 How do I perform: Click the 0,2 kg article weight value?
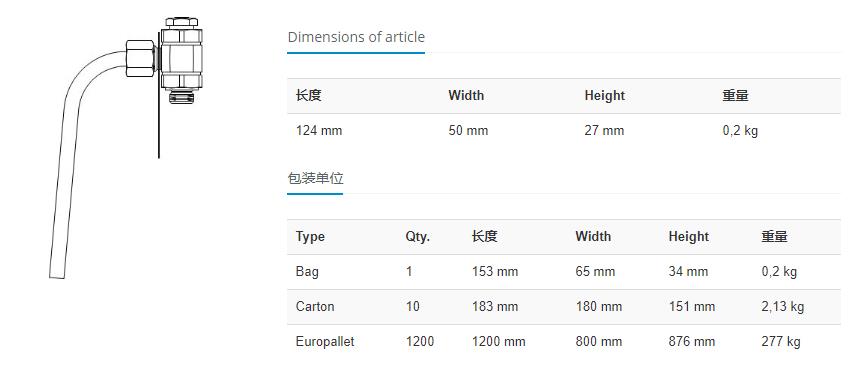coord(740,130)
